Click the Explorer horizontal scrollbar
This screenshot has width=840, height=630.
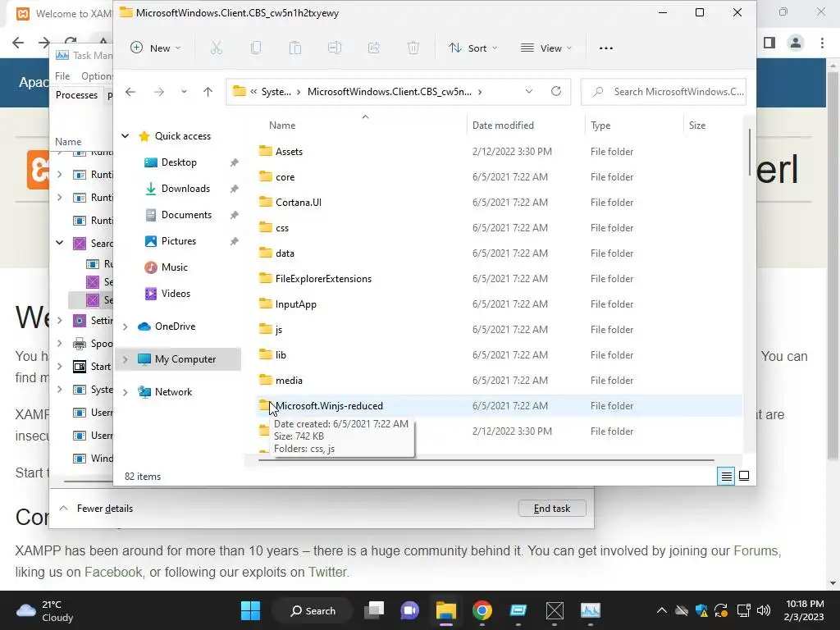pyautogui.click(x=486, y=459)
